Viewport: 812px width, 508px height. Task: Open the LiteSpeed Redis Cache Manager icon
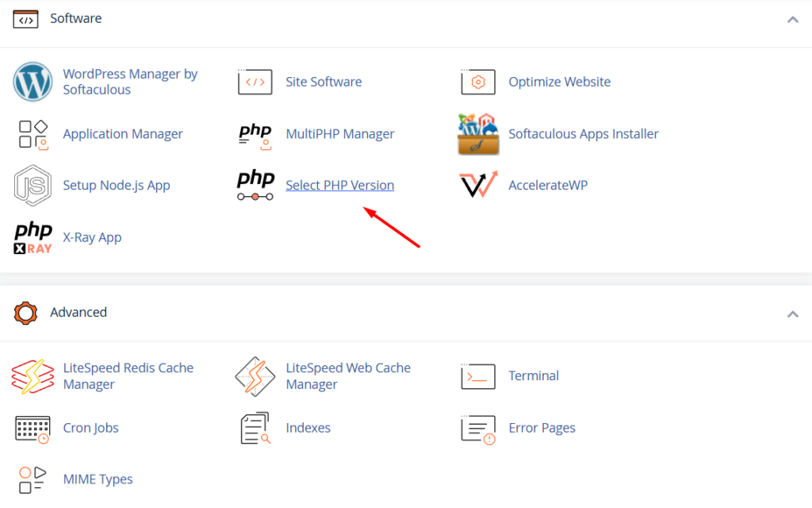(33, 376)
